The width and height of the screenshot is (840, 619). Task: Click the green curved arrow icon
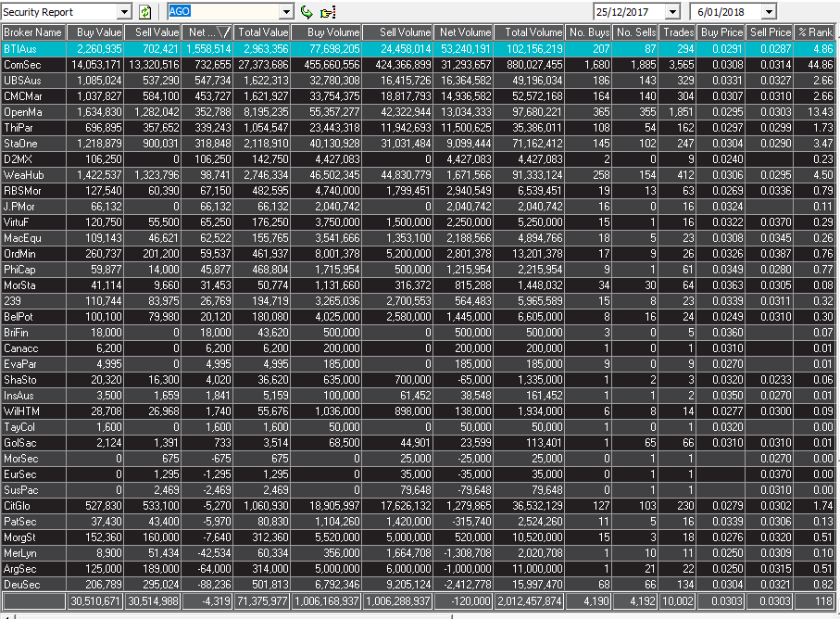pyautogui.click(x=307, y=12)
